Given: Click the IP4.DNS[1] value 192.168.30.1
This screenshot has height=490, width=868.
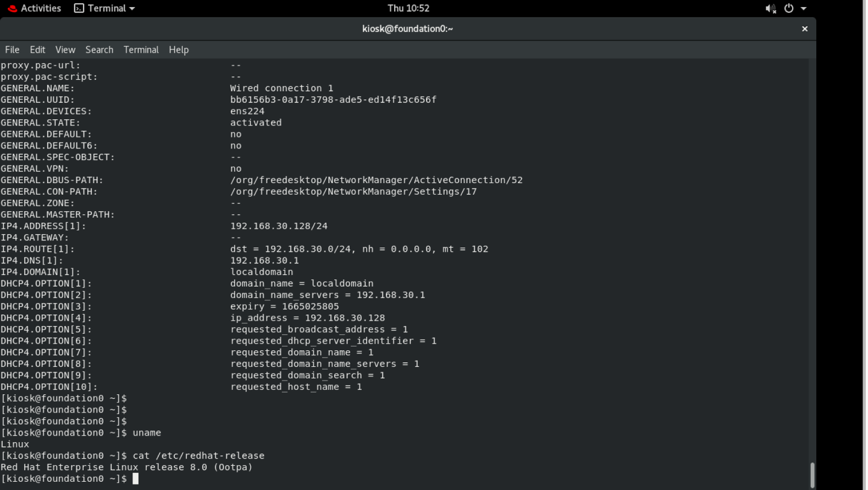Looking at the screenshot, I should [264, 261].
